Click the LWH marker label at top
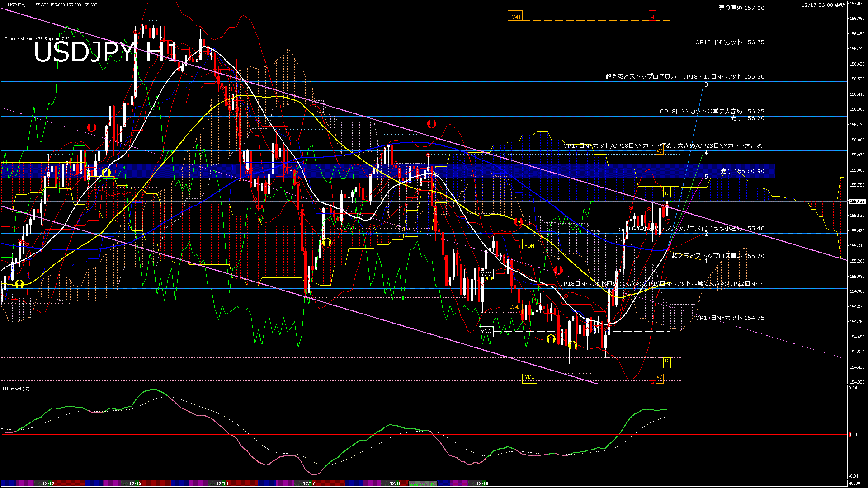 (x=515, y=17)
